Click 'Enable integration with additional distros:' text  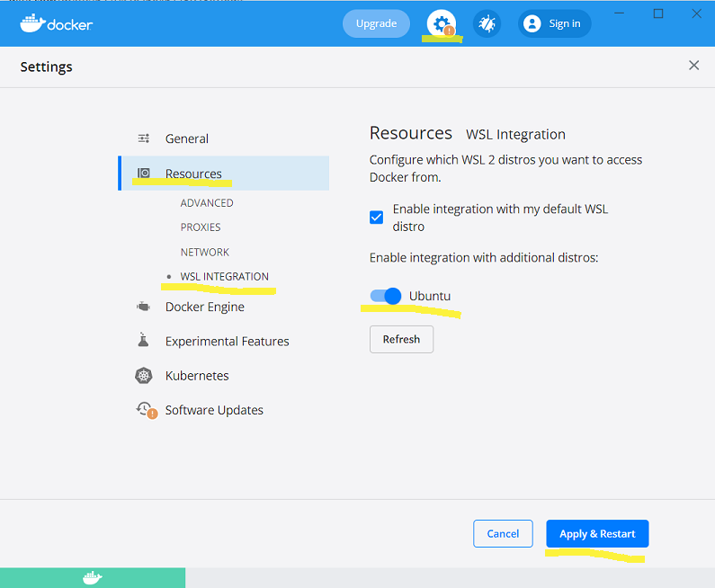point(484,257)
